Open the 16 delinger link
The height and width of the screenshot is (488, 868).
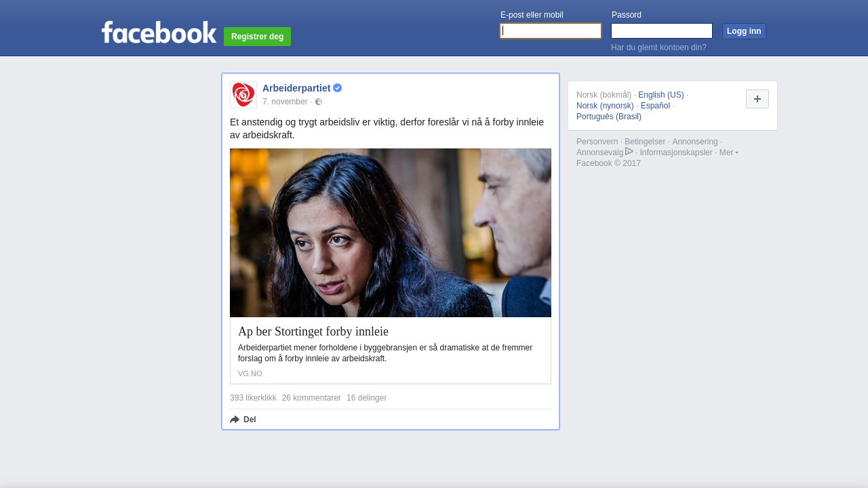coord(366,398)
